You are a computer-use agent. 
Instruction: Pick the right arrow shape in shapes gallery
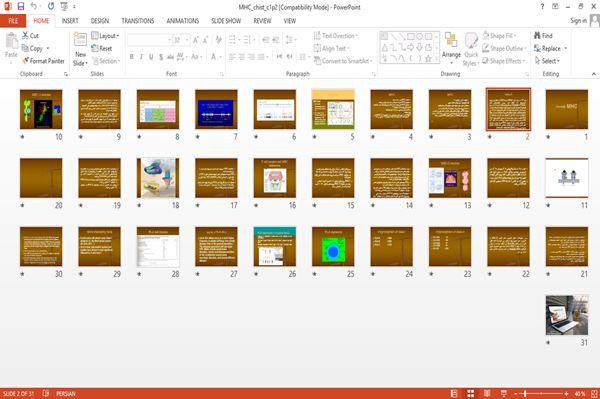(411, 47)
